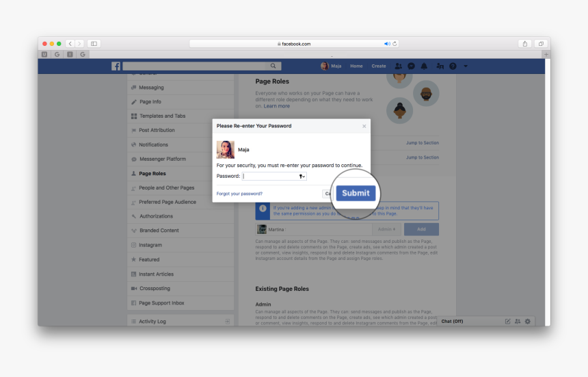The height and width of the screenshot is (377, 588).
Task: Click the blue info icon in the notice
Action: click(263, 209)
